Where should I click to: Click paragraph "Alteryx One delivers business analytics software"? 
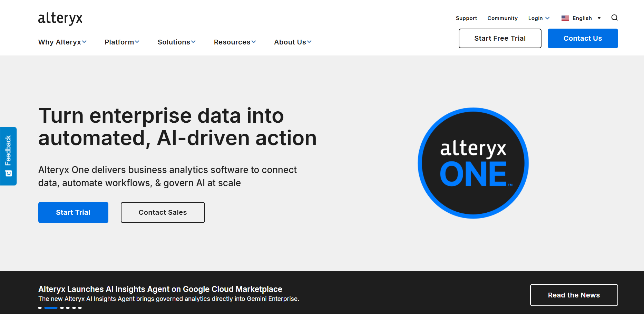tap(167, 176)
